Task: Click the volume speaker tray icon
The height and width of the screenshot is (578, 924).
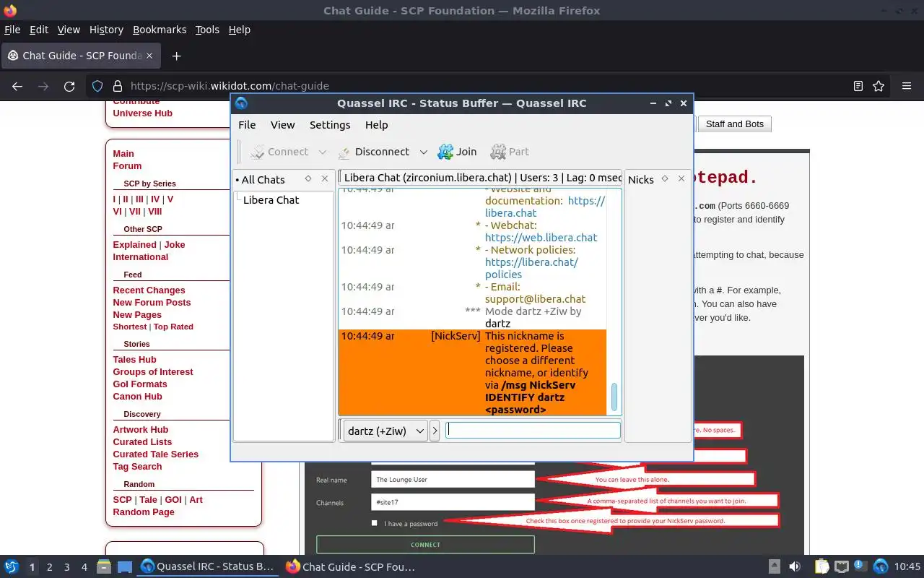Action: click(x=795, y=567)
